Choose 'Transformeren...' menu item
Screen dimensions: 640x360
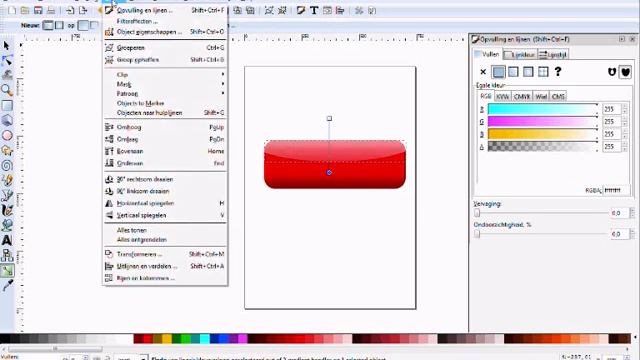(165, 254)
